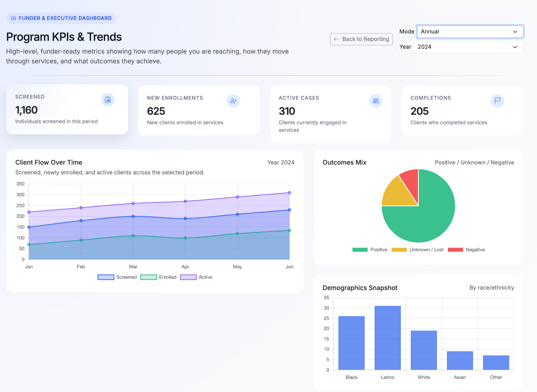Select the Funder & Executive Dashboard badge
The width and height of the screenshot is (537, 392).
tap(61, 18)
